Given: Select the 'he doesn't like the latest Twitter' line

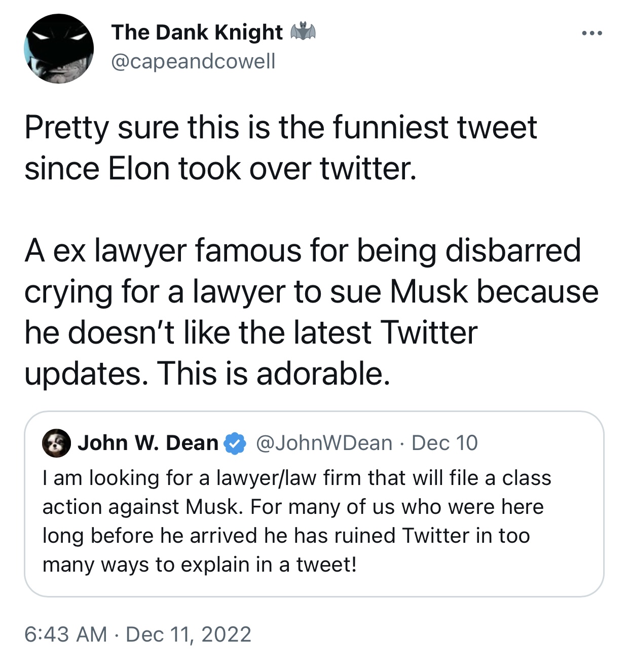Looking at the screenshot, I should tap(251, 332).
